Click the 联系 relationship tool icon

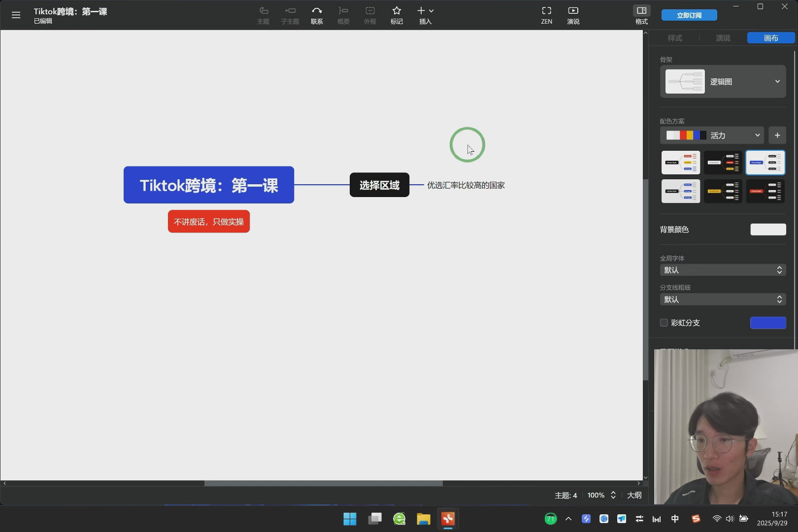[x=317, y=15]
